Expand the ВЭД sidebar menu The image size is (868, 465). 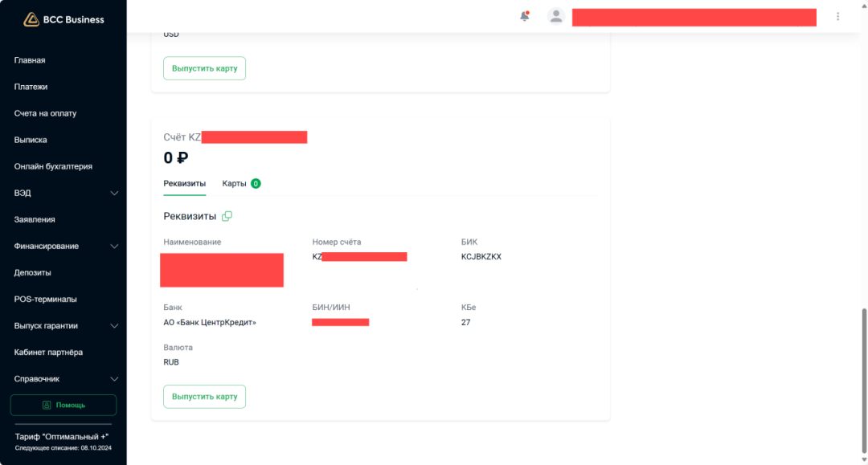(114, 193)
